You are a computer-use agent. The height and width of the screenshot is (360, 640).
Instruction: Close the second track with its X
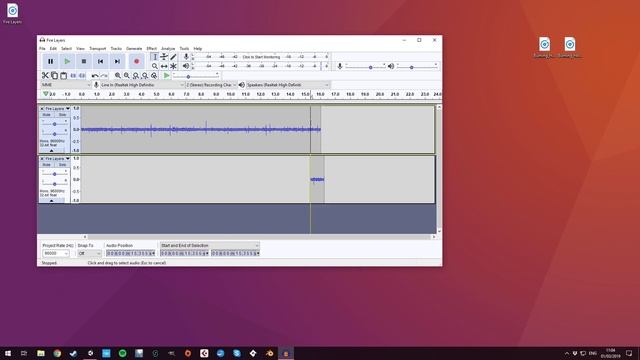42,158
